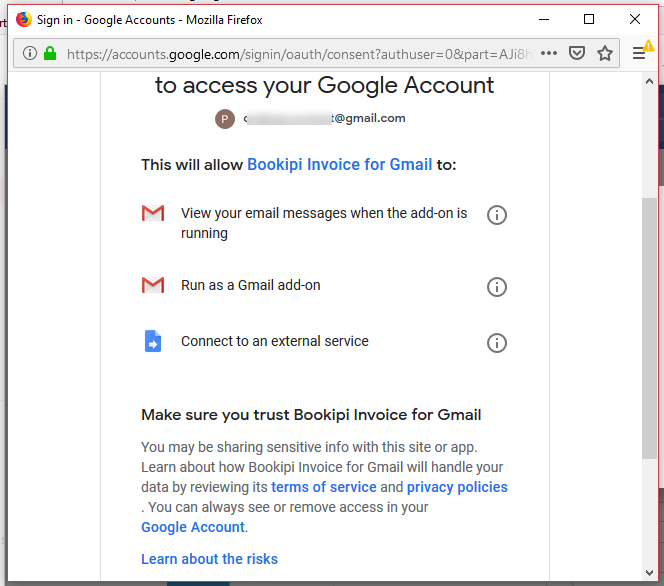The image size is (664, 586).
Task: Open the privacy policies link
Action: point(457,487)
